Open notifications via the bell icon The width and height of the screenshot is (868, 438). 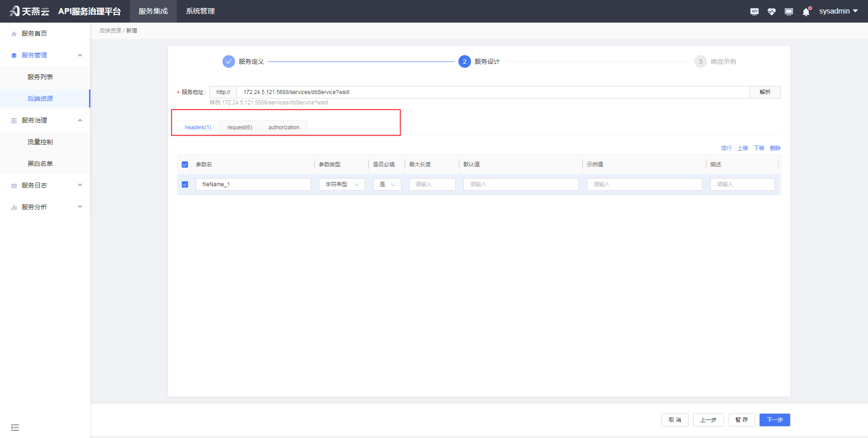(806, 11)
